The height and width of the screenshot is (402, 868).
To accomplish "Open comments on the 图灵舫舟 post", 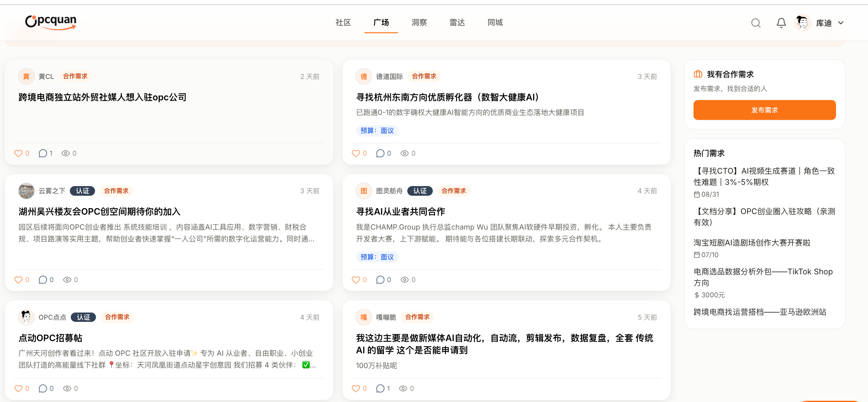I will tap(380, 280).
